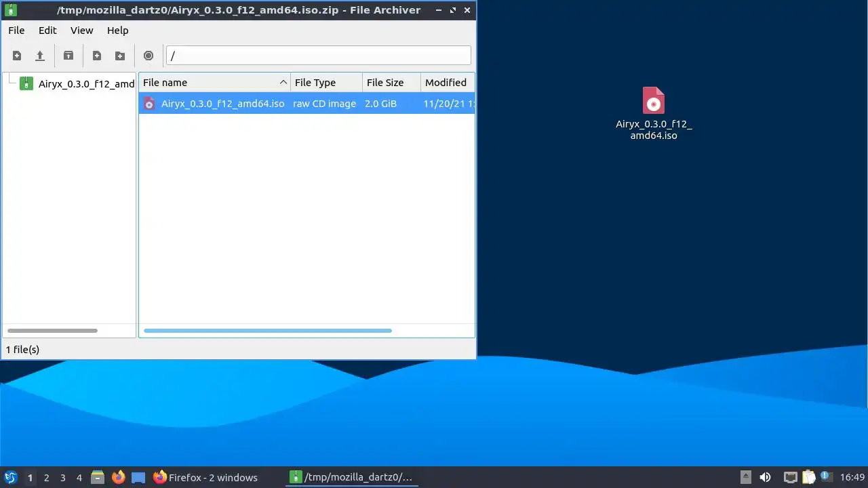
Task: Open the application menu bird icon
Action: click(x=10, y=477)
